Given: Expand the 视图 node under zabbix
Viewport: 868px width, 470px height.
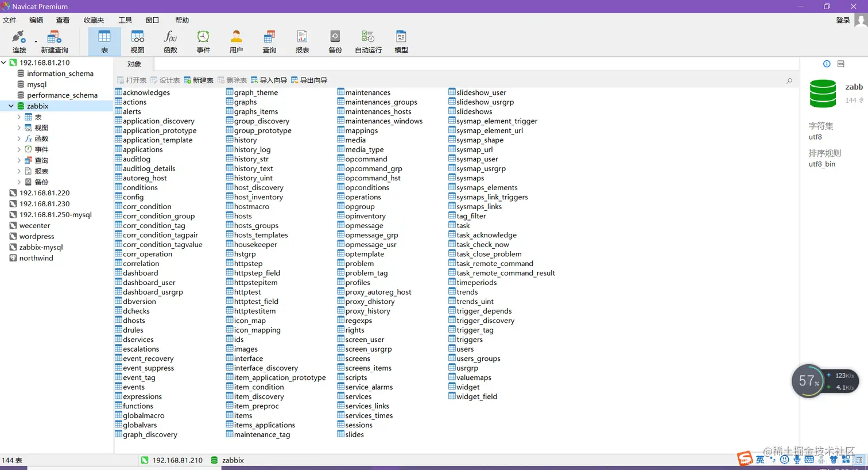Looking at the screenshot, I should pyautogui.click(x=19, y=128).
